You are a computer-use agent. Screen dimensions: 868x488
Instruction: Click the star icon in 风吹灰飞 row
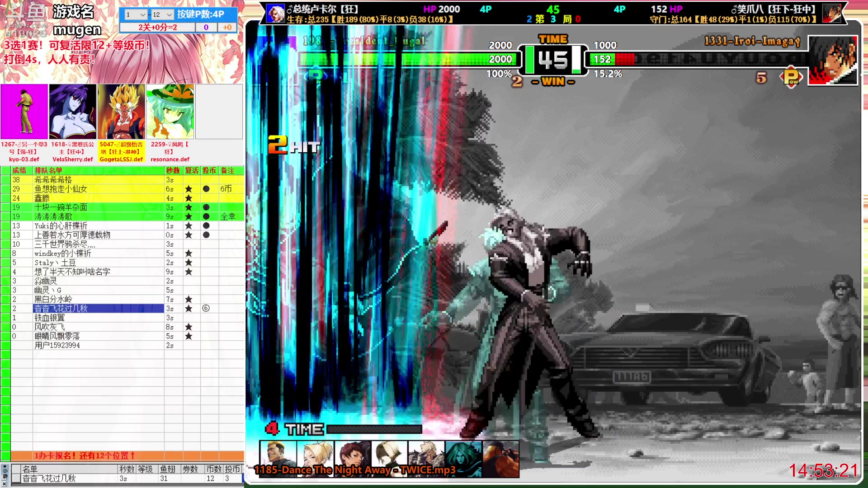(x=189, y=327)
